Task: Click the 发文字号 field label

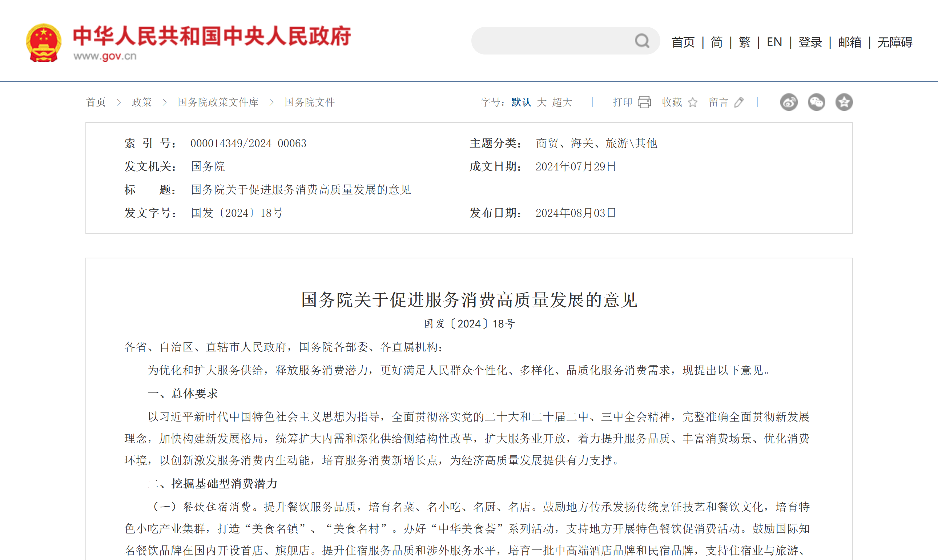Action: point(150,213)
